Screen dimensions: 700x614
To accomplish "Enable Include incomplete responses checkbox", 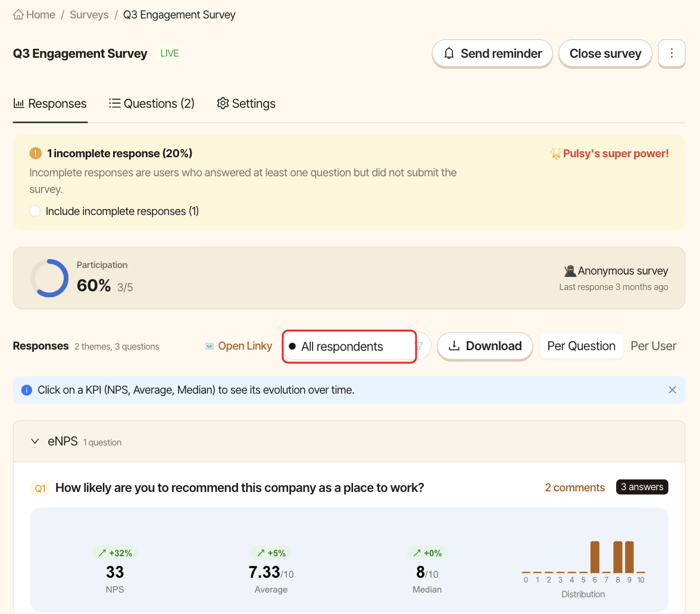I will (35, 211).
